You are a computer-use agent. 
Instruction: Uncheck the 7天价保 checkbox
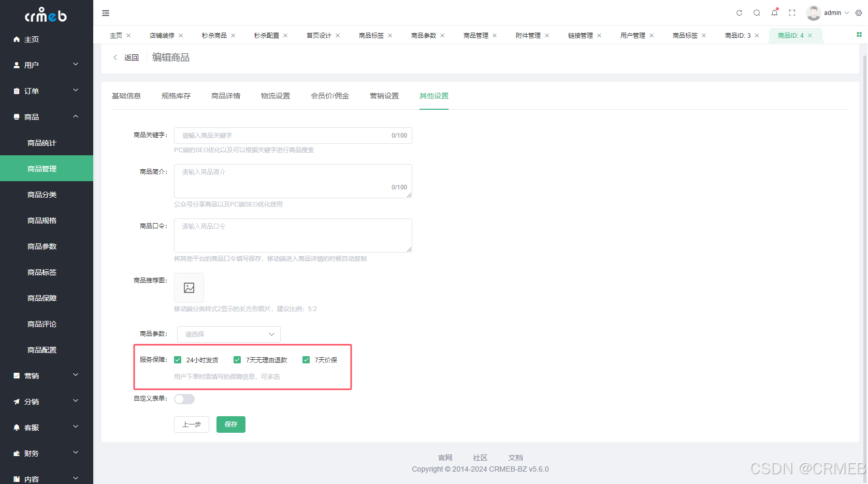(306, 360)
